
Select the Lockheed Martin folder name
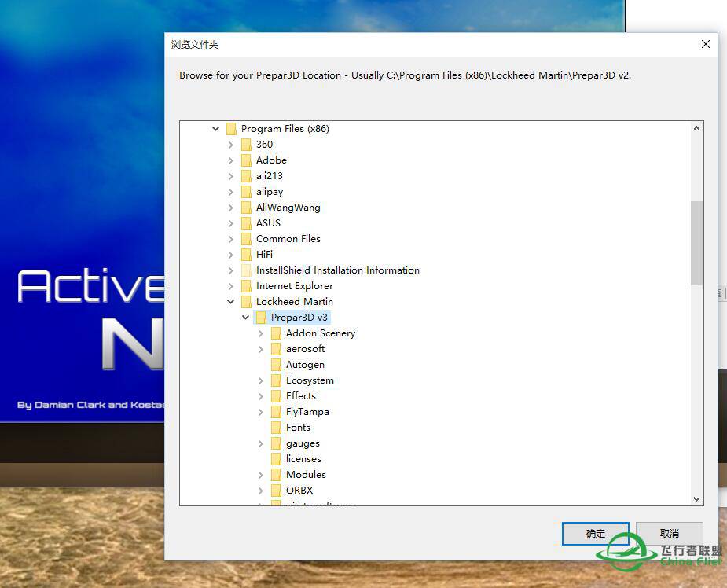(x=295, y=302)
